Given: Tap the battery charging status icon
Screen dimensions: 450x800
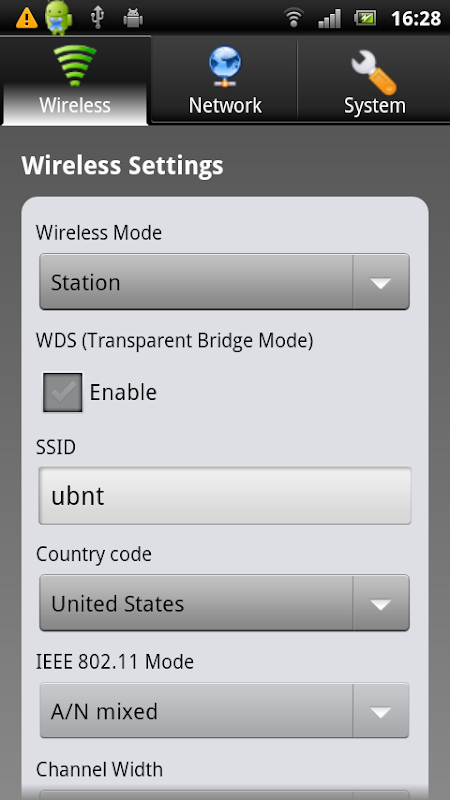Looking at the screenshot, I should tap(365, 18).
